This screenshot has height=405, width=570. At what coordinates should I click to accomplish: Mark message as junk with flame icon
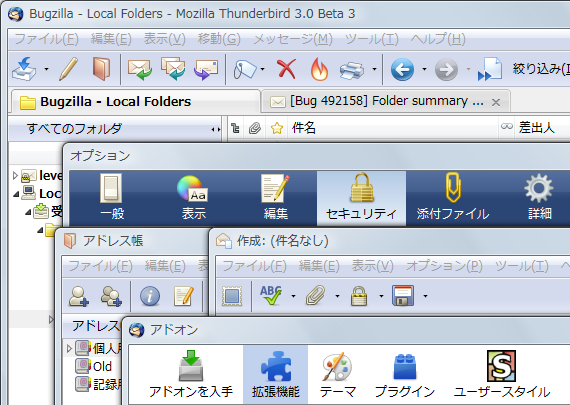pyautogui.click(x=319, y=68)
